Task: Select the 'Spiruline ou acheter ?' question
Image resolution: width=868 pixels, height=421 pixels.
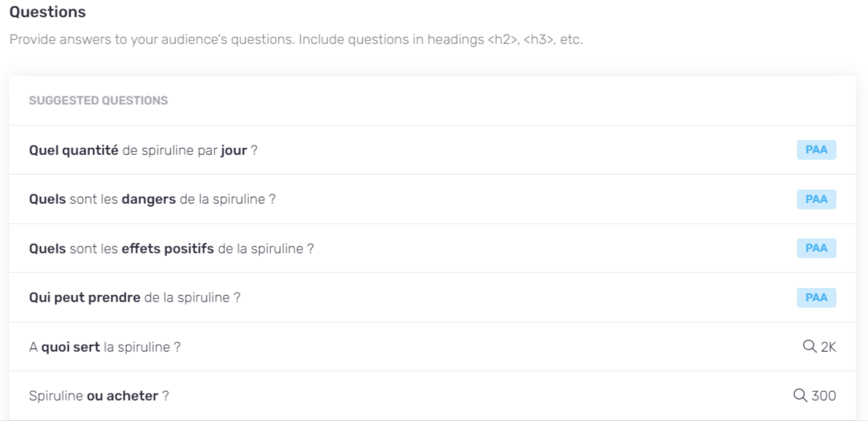Action: [98, 396]
